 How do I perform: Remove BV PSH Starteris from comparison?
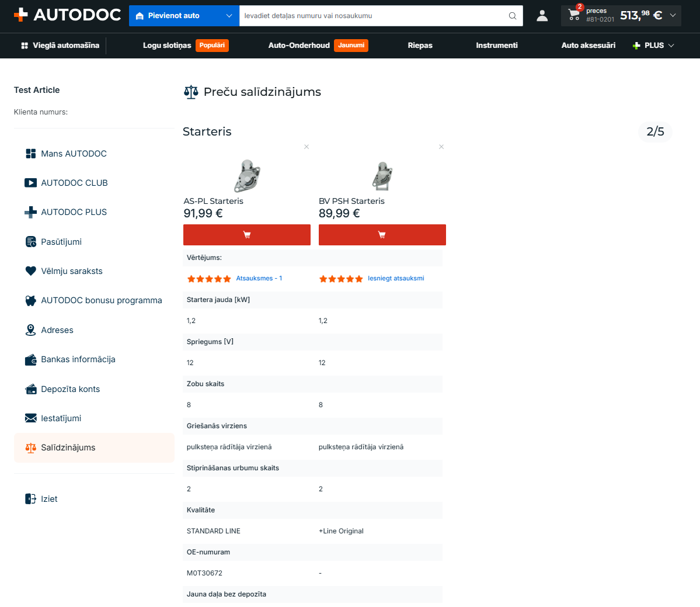pos(441,147)
